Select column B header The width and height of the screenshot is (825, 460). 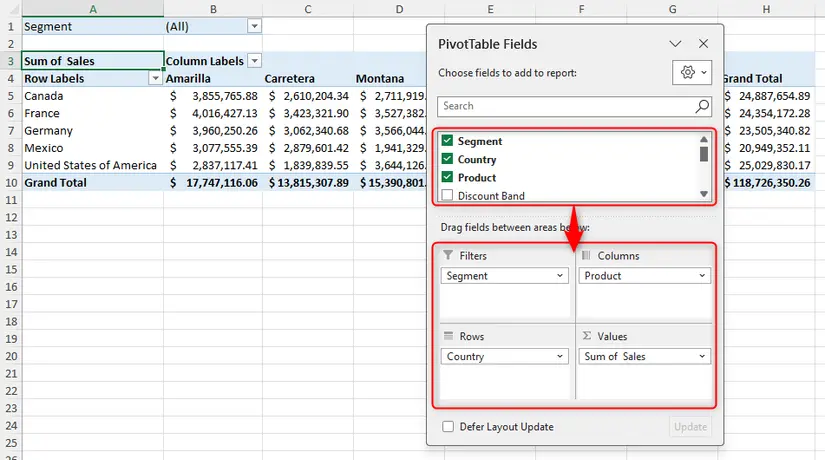tap(213, 9)
